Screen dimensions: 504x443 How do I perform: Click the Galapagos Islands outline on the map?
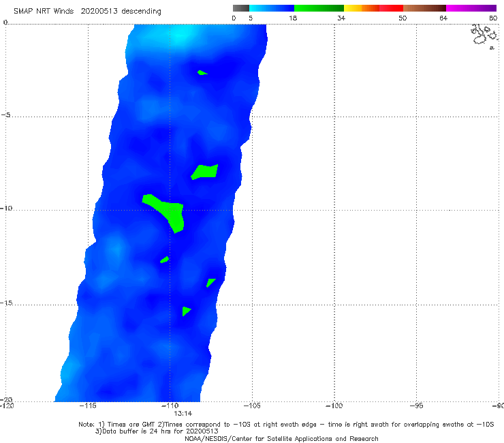tap(484, 35)
